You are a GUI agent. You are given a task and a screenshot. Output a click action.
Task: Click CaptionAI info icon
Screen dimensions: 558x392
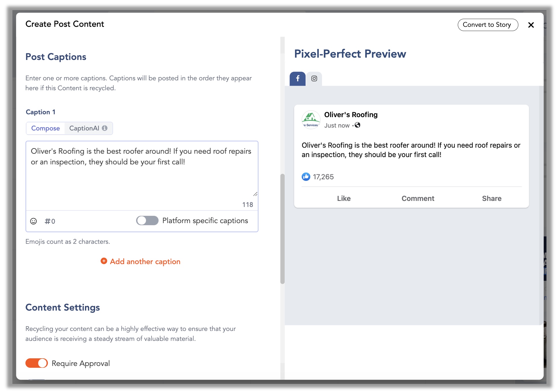click(105, 128)
